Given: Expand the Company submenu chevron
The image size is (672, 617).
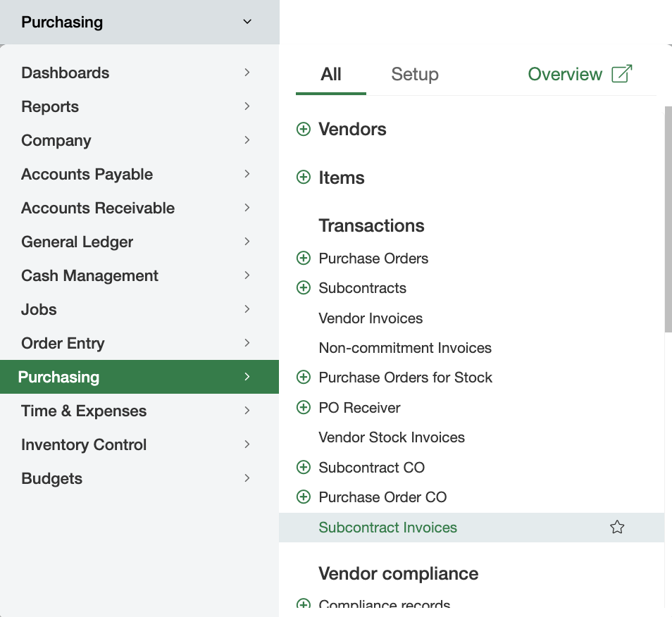Looking at the screenshot, I should click(247, 140).
